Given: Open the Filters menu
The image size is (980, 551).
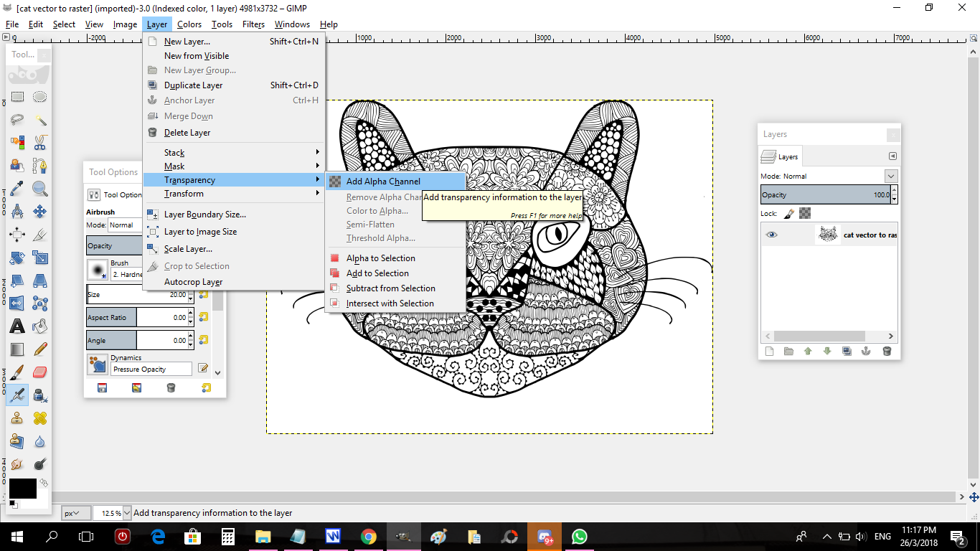Looking at the screenshot, I should [253, 24].
